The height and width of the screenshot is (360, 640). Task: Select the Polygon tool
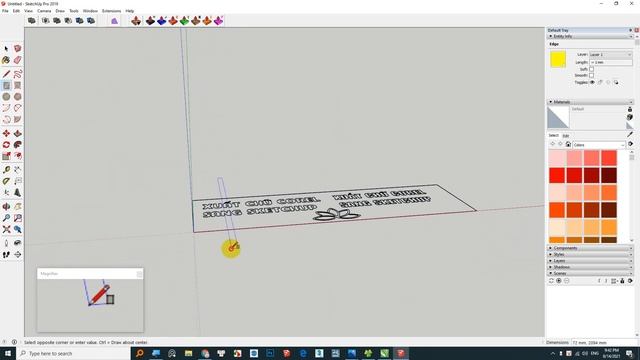tap(18, 97)
